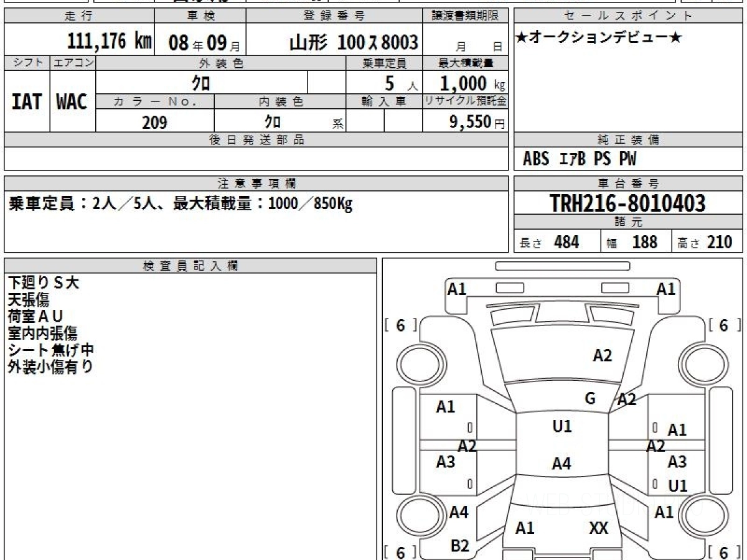The height and width of the screenshot is (560, 747).
Task: Click the 譲渡書類期限 header
Action: pos(466,16)
